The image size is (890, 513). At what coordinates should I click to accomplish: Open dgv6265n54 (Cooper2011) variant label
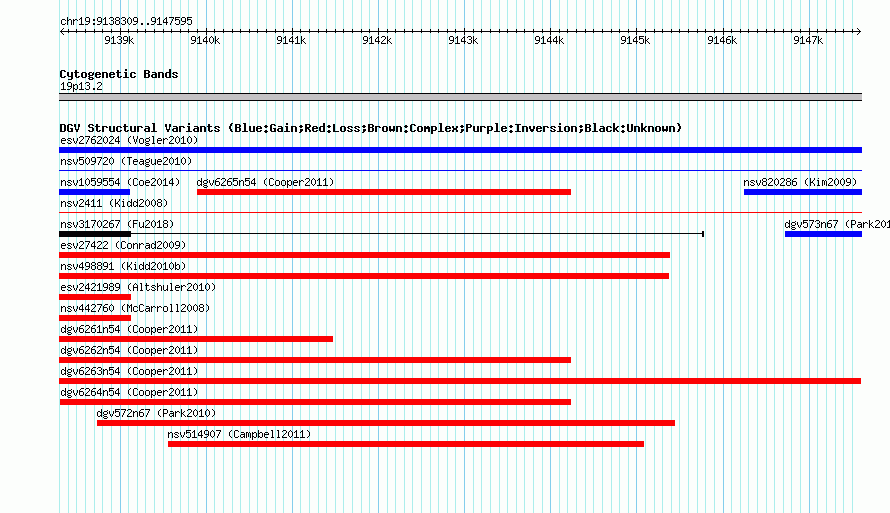tap(265, 182)
